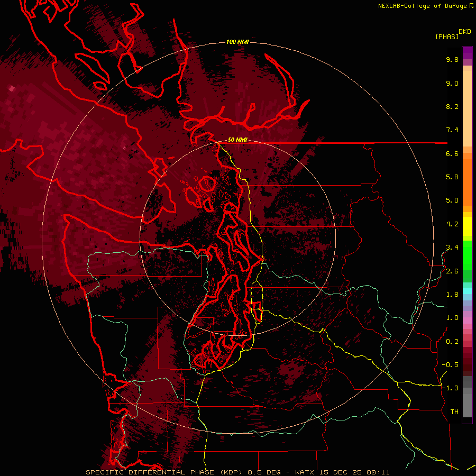Click the 1.8 legend value

(452, 295)
